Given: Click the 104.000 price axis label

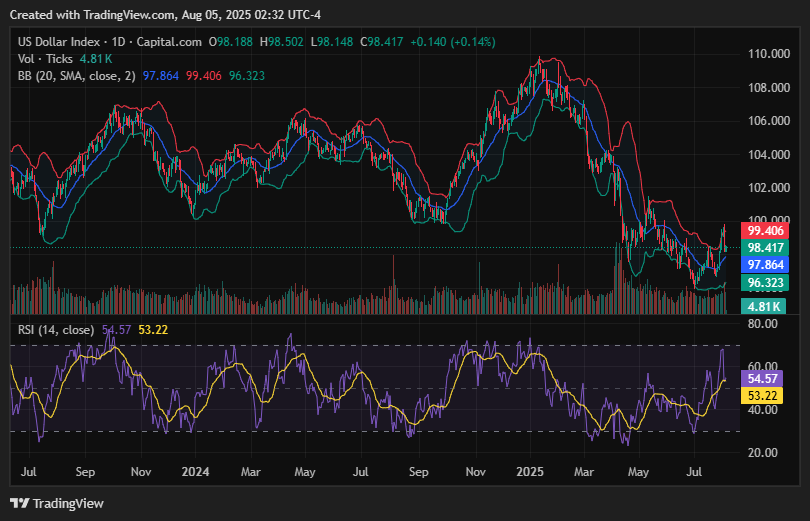Looking at the screenshot, I should coord(769,154).
